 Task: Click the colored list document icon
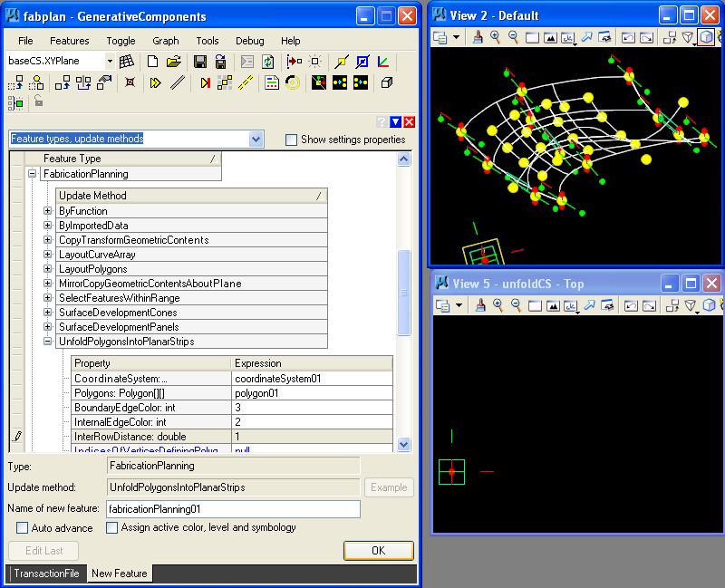click(x=271, y=82)
